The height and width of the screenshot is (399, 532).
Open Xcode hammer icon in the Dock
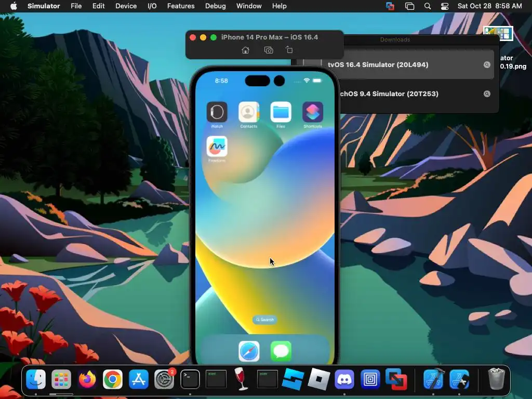pyautogui.click(x=433, y=379)
